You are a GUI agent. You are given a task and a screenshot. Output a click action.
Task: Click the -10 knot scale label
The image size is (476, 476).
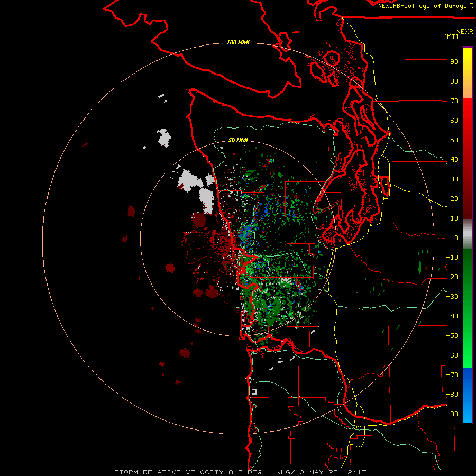[x=452, y=258]
